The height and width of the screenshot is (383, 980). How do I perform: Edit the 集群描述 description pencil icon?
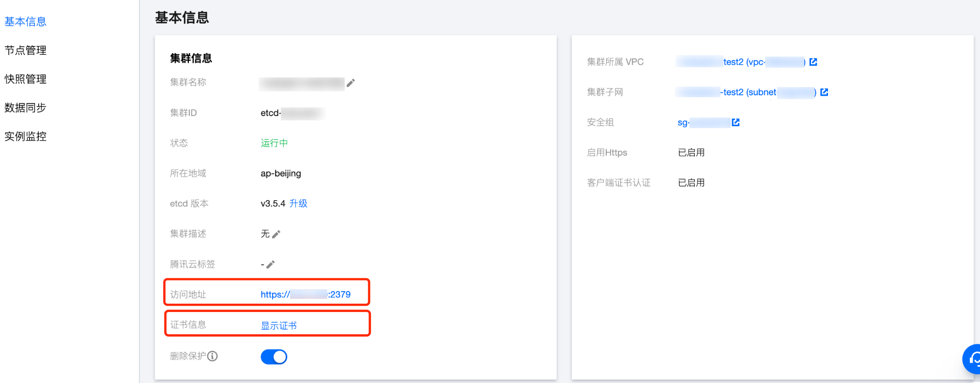[276, 235]
